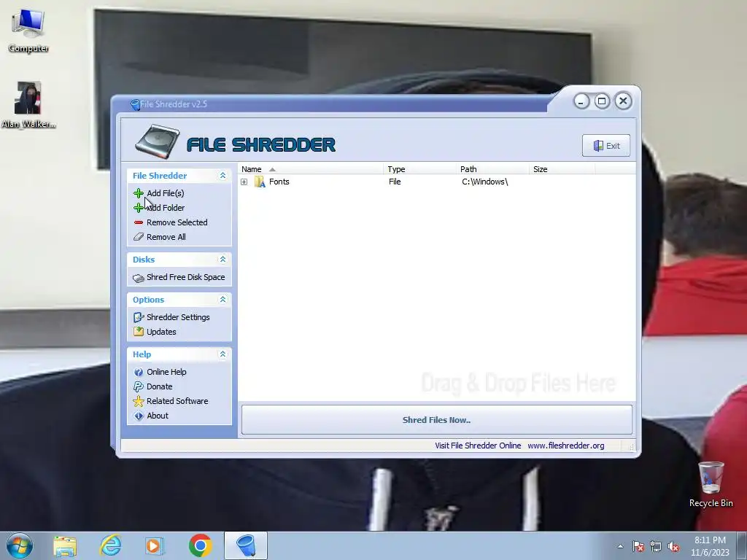The width and height of the screenshot is (747, 560).
Task: Click Remove All in the sidebar
Action: coord(166,237)
